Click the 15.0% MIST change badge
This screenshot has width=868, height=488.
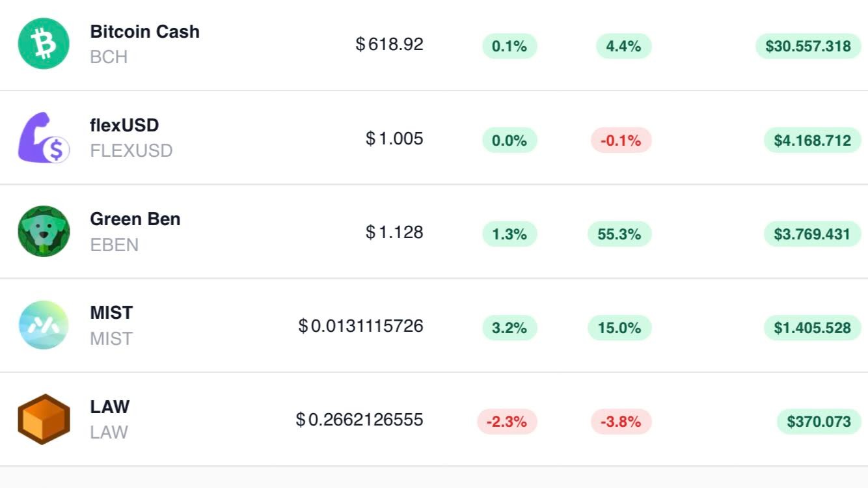tap(619, 328)
